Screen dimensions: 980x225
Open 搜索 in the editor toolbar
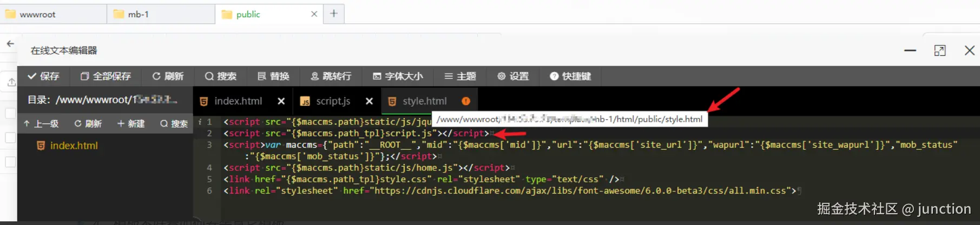(221, 76)
